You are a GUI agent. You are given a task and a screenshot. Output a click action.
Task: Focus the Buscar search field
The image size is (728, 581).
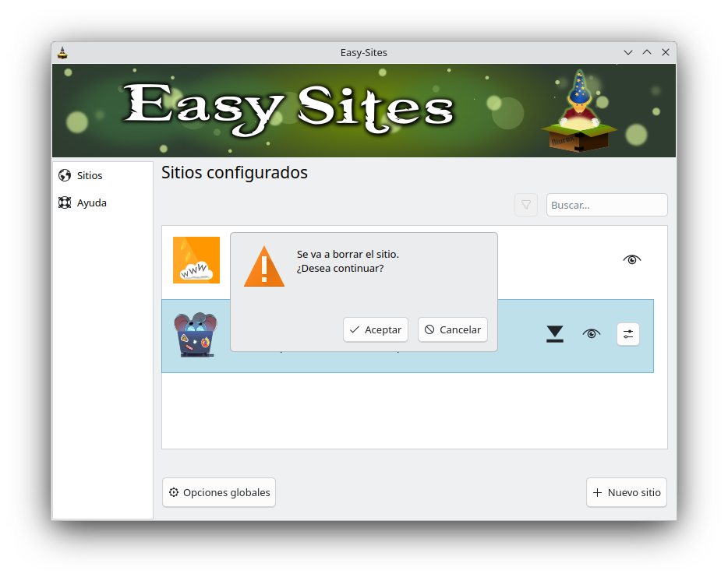pos(606,205)
